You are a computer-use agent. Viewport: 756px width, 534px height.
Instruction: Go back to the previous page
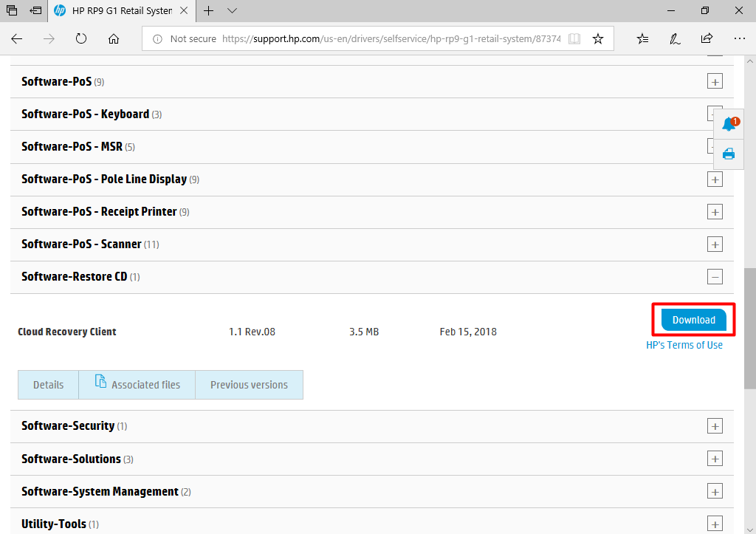coord(17,39)
